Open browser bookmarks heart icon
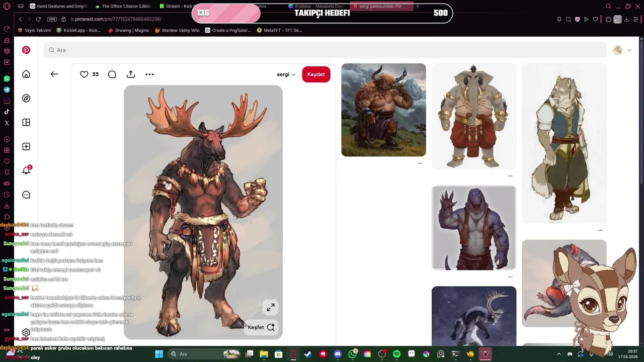The height and width of the screenshot is (362, 644). [596, 19]
